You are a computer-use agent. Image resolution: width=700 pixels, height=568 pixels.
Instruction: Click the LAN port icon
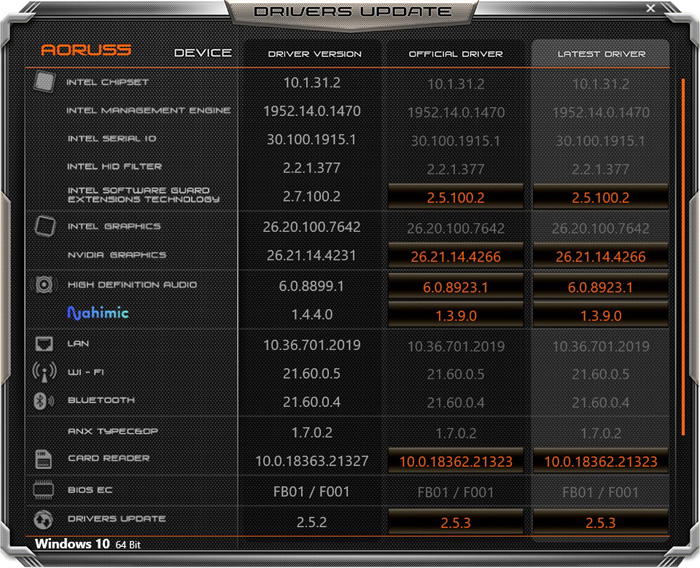44,343
